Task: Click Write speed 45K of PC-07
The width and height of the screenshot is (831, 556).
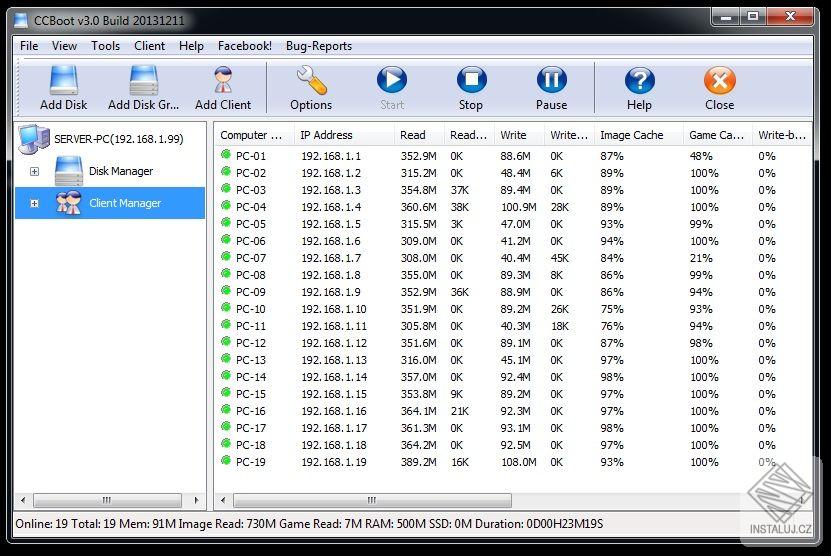Action: pos(560,258)
